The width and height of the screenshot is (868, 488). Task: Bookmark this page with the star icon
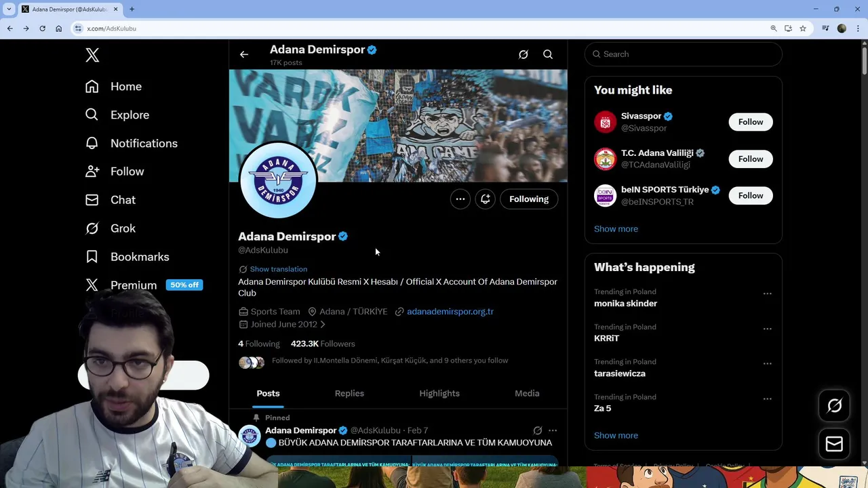point(803,28)
